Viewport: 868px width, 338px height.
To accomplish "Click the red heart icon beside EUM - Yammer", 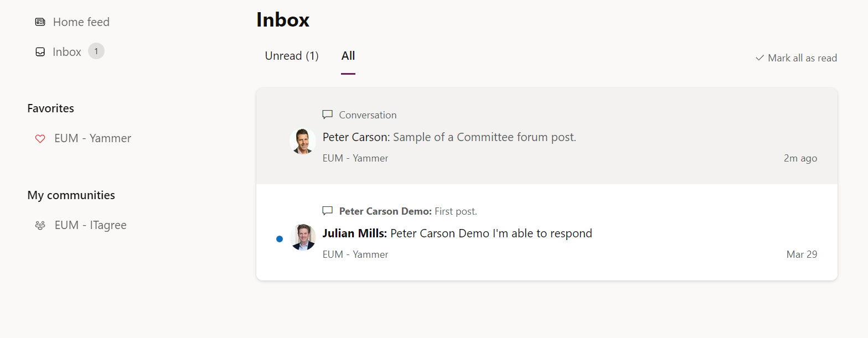I will pos(40,139).
